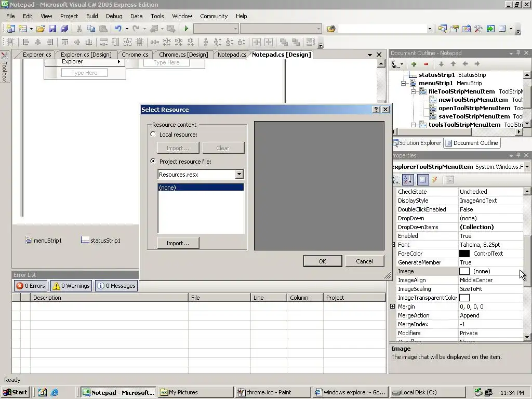Click the Align Lefts layout icon
This screenshot has height=399, width=532.
click(x=26, y=42)
